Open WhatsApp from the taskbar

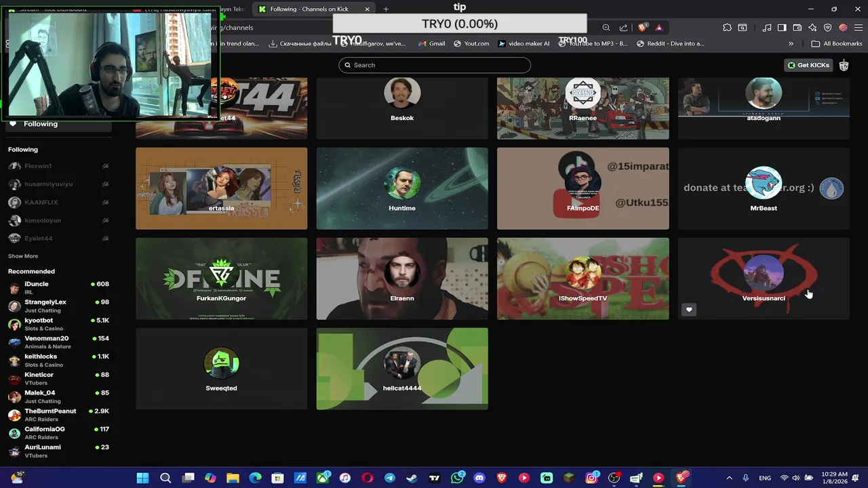tap(457, 478)
